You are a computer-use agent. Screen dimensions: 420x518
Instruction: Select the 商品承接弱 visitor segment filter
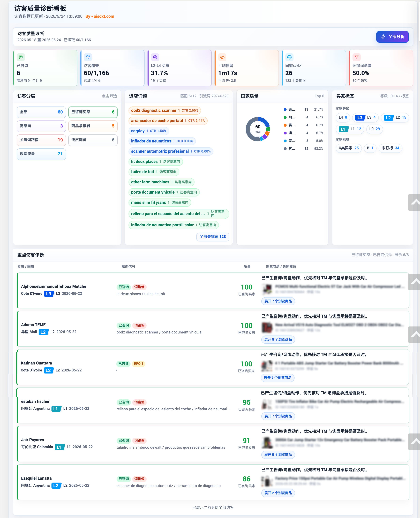(93, 126)
